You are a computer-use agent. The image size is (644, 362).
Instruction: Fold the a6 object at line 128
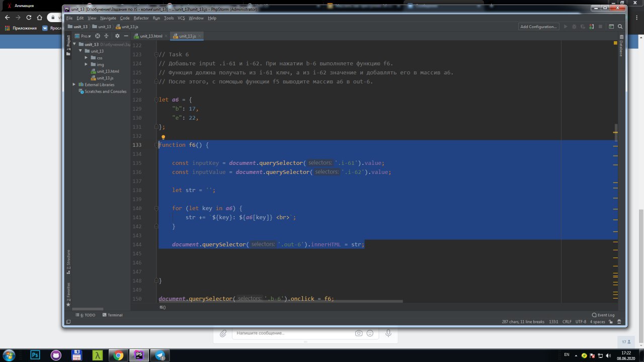tap(156, 100)
